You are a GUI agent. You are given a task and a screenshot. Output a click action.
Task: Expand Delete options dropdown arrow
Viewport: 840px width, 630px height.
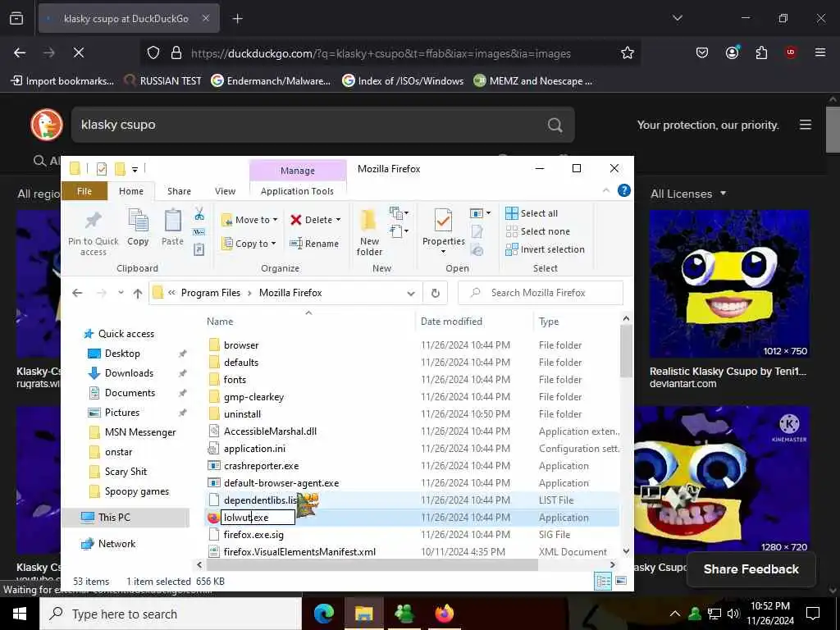(x=338, y=220)
